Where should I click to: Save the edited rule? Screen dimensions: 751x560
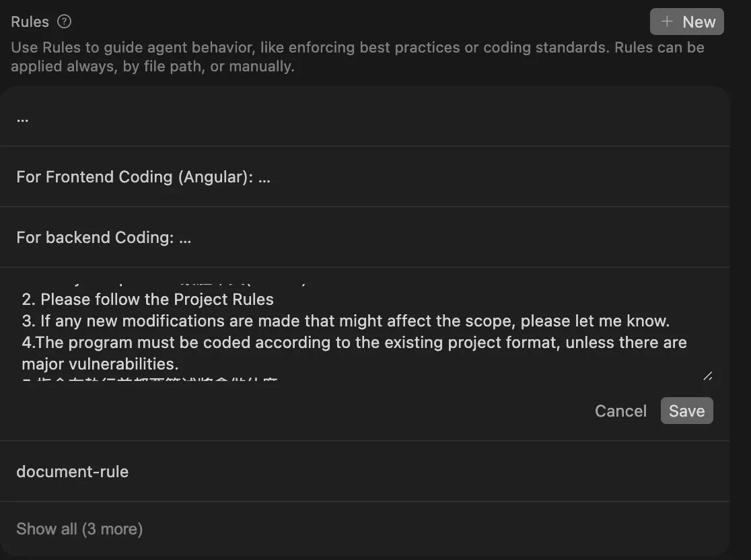(x=686, y=411)
